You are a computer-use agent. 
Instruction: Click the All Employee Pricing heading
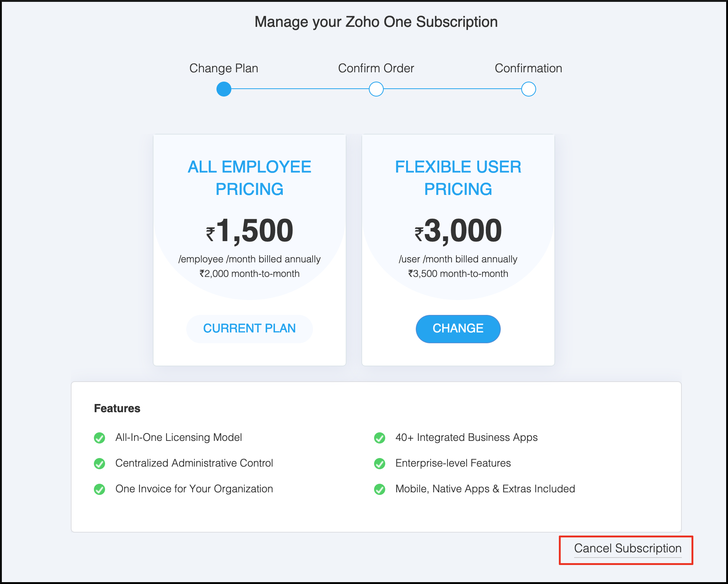(x=249, y=178)
